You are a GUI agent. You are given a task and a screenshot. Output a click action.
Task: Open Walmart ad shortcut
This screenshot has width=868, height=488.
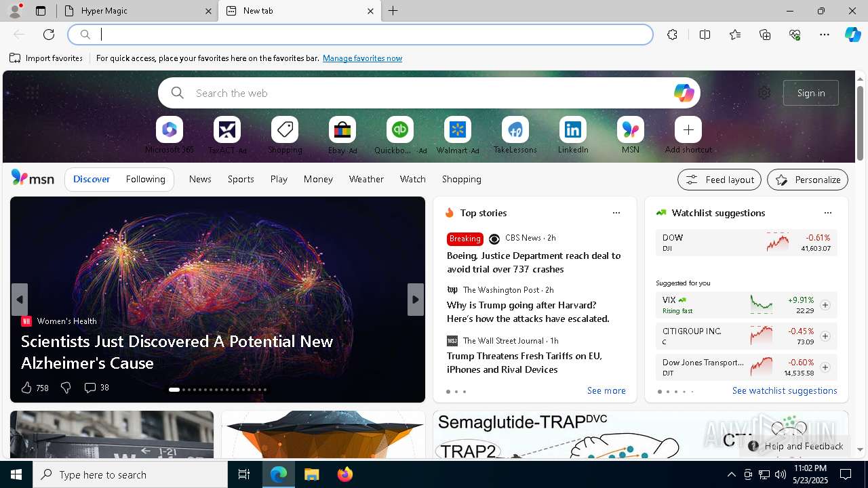click(x=458, y=136)
